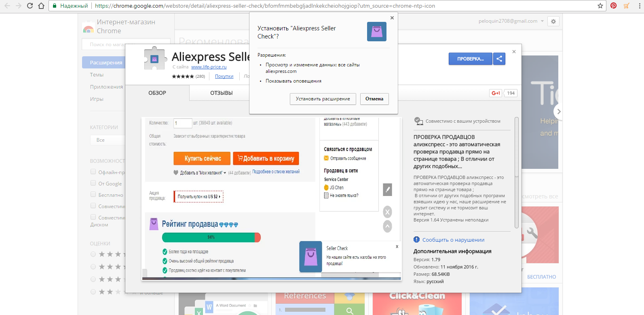This screenshot has height=315, width=644.
Task: Click the "Версия: 1.79" text
Action: (x=427, y=260)
